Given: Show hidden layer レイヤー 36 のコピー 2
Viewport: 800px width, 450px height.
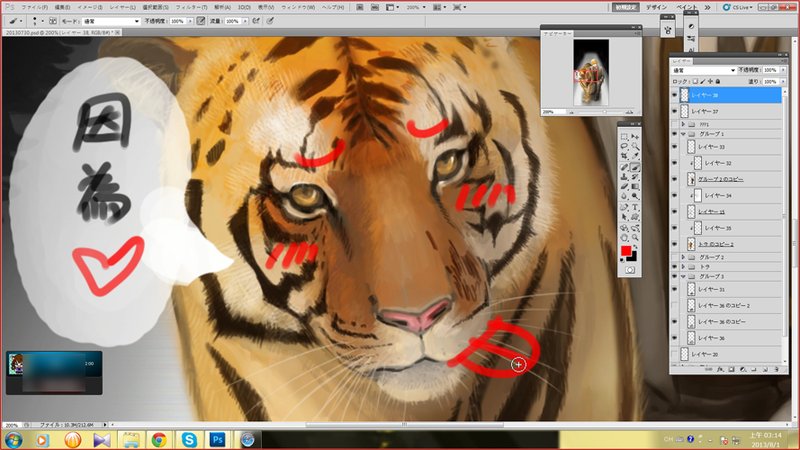Looking at the screenshot, I should [674, 305].
